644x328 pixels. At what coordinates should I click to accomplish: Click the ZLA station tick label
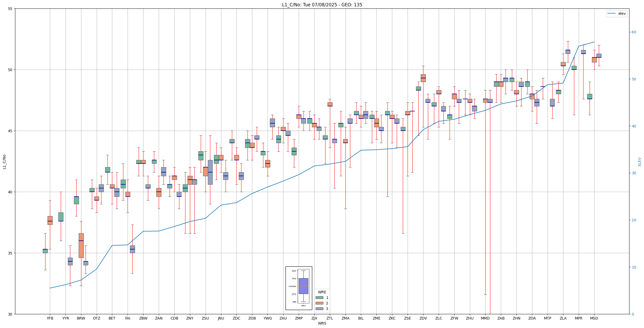(563, 318)
